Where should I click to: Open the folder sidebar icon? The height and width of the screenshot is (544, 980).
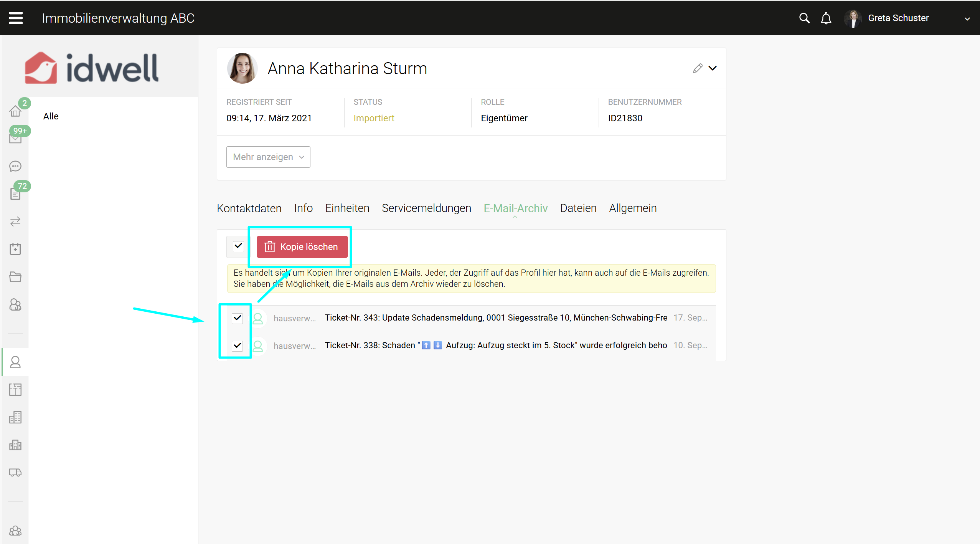(15, 277)
